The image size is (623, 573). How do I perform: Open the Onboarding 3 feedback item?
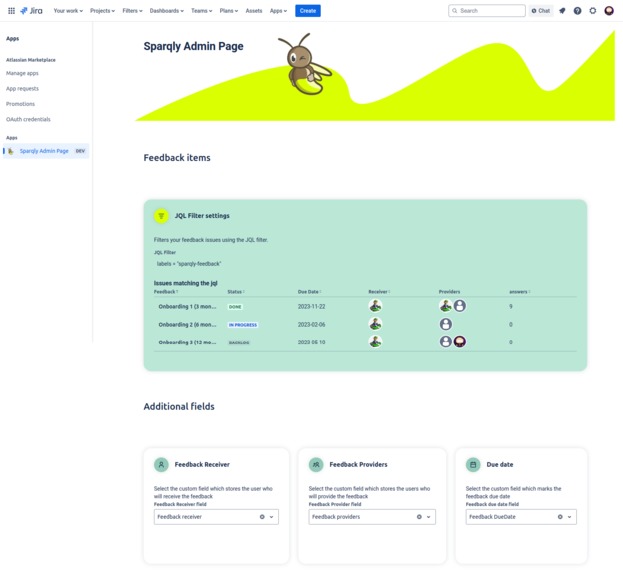[187, 342]
